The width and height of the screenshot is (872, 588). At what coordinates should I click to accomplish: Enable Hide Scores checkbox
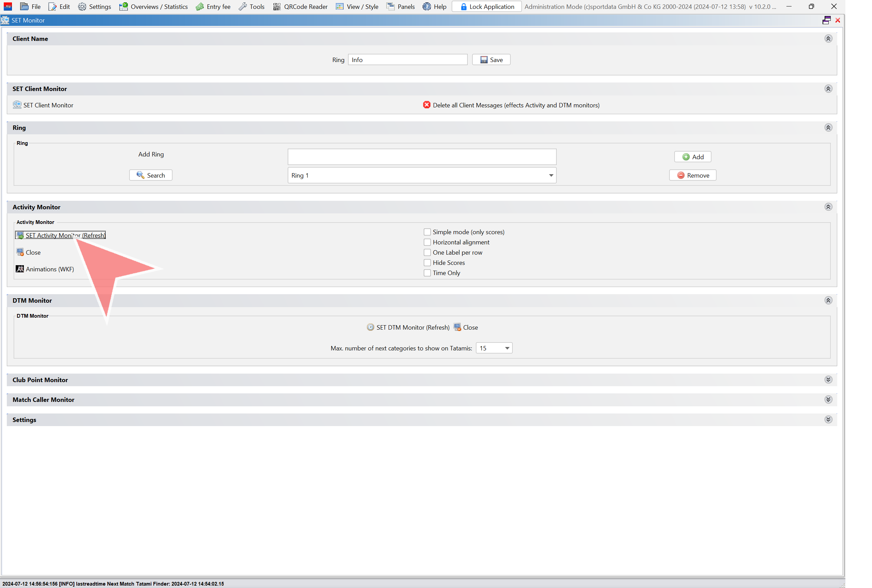(x=427, y=262)
